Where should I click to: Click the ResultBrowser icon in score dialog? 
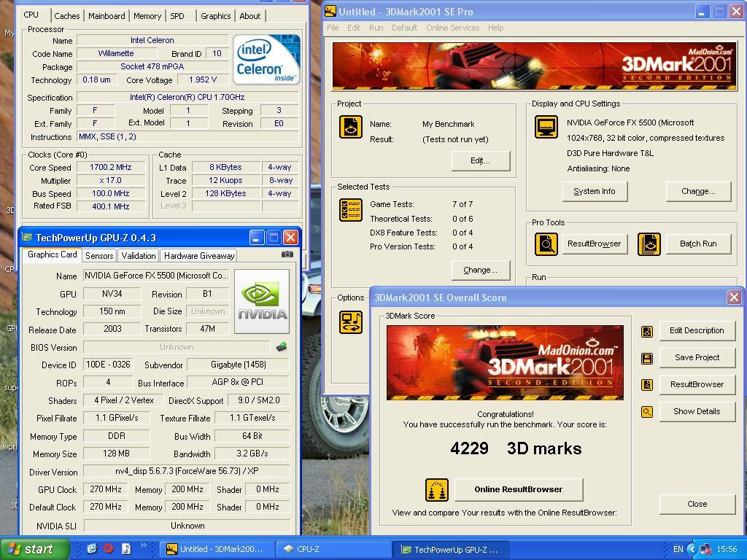(x=647, y=385)
